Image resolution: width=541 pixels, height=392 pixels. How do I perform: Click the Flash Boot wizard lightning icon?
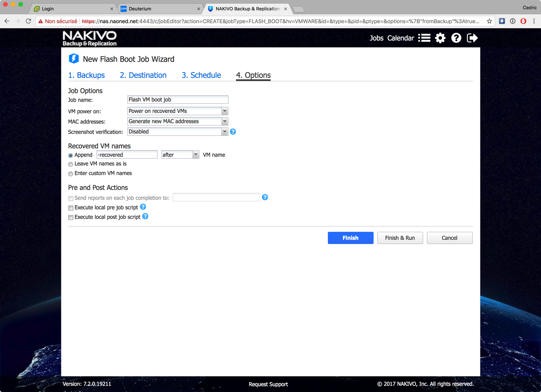click(74, 59)
